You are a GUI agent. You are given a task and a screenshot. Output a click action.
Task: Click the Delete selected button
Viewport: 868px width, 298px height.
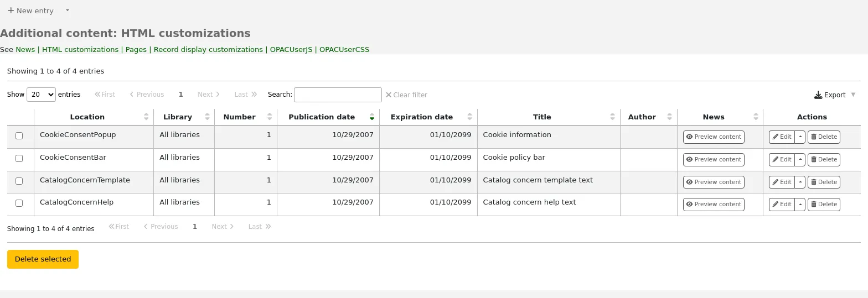(43, 259)
